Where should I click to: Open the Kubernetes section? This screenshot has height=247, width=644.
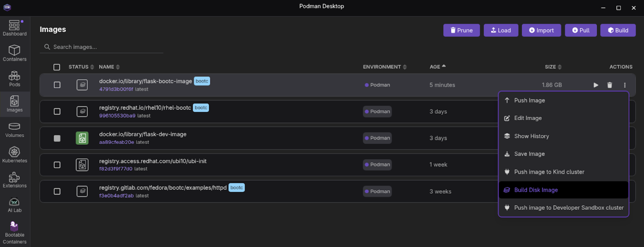click(x=15, y=155)
